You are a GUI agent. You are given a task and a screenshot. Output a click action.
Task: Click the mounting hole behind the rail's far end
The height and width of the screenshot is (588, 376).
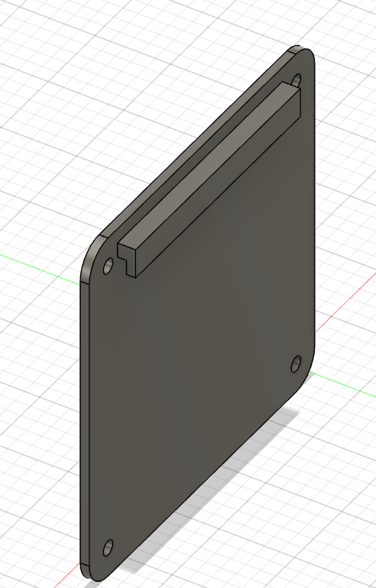tap(297, 80)
